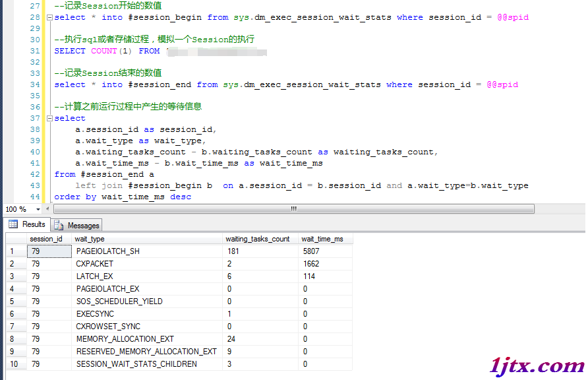588x380 pixels.
Task: Collapse the select block at line 28
Action: pos(49,17)
